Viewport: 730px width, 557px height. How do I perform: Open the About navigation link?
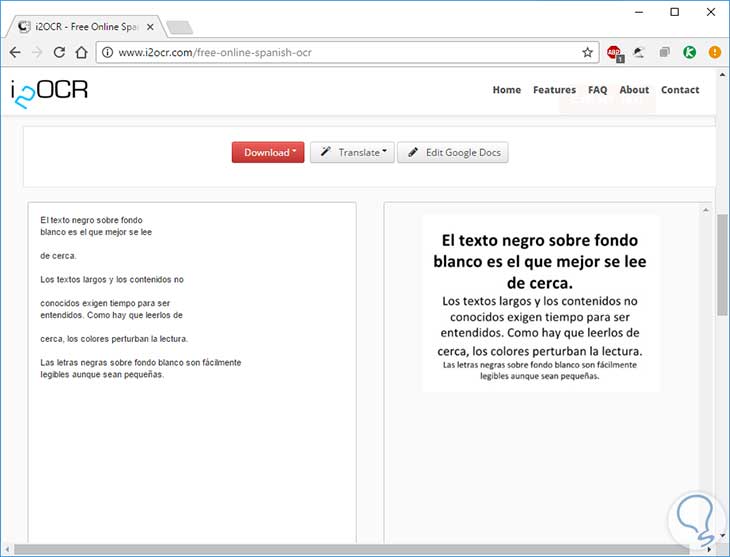point(634,90)
